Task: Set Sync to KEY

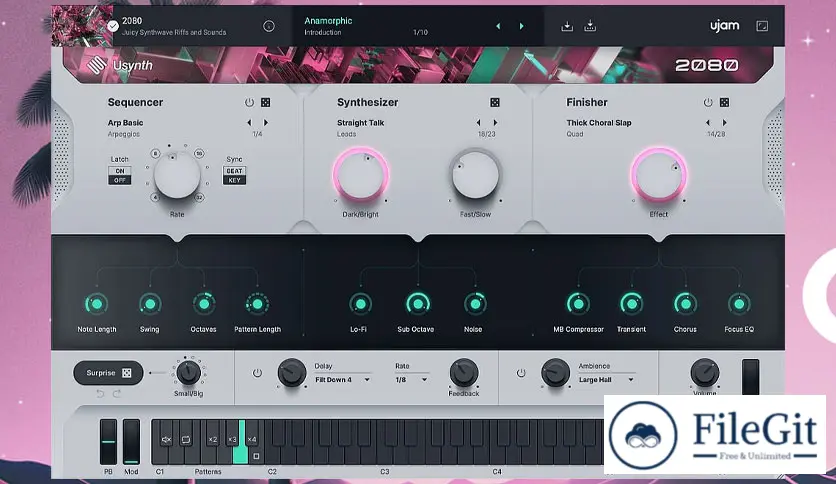Action: 234,180
